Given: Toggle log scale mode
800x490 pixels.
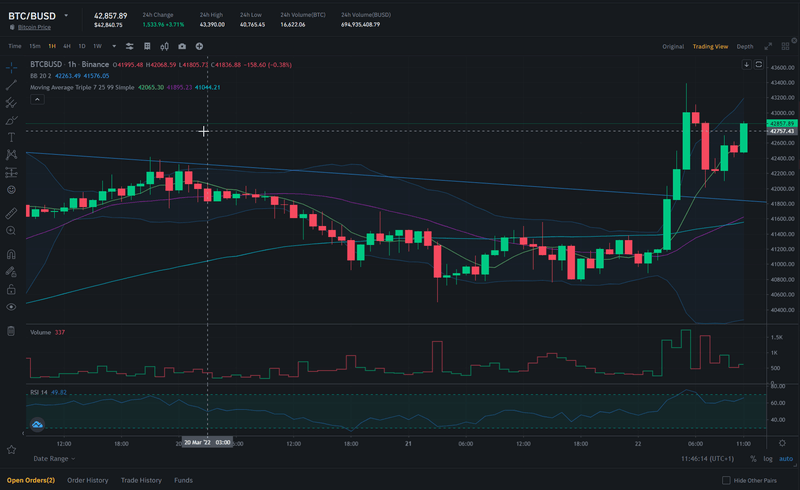Looking at the screenshot, I should 768,459.
